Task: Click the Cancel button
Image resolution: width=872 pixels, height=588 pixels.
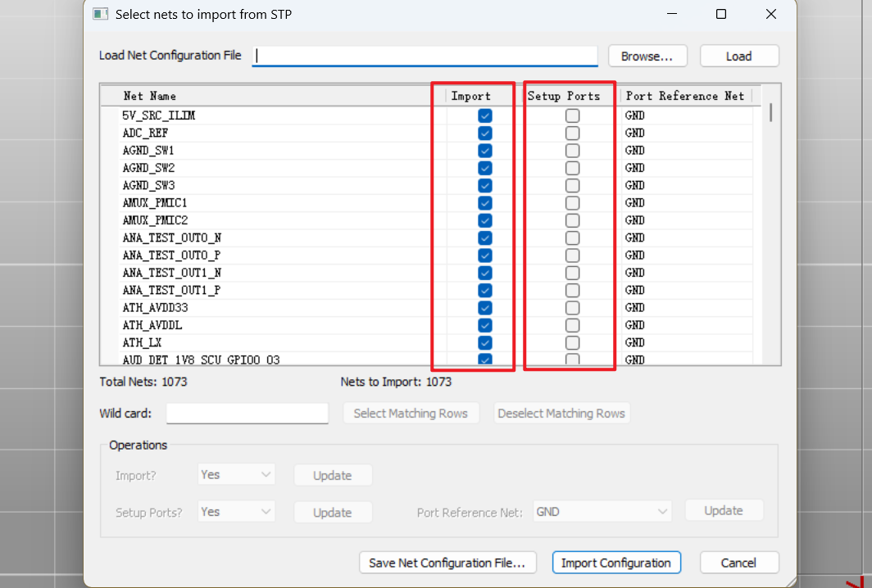Action: [739, 563]
